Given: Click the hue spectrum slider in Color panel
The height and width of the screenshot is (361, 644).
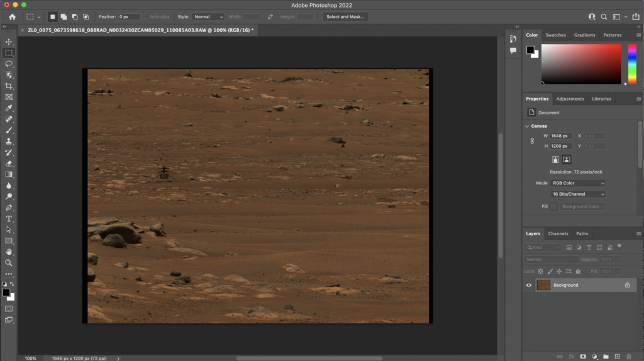Looking at the screenshot, I should (632, 64).
